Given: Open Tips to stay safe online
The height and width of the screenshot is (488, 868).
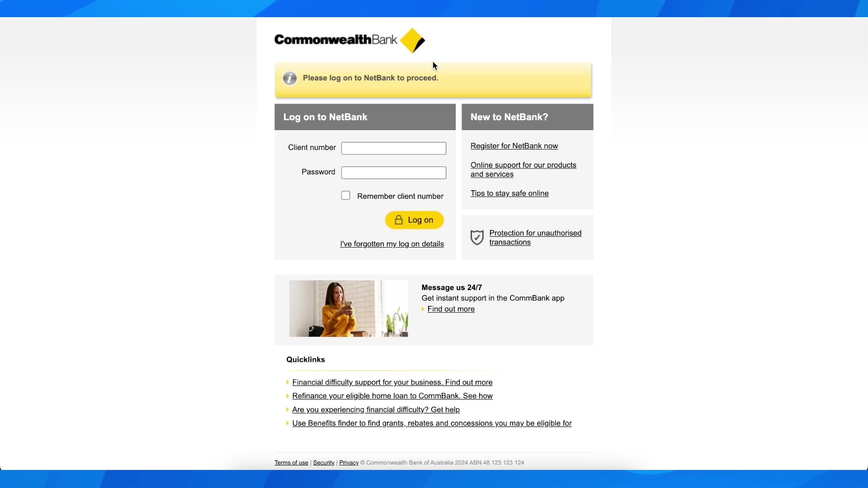Looking at the screenshot, I should click(x=509, y=193).
